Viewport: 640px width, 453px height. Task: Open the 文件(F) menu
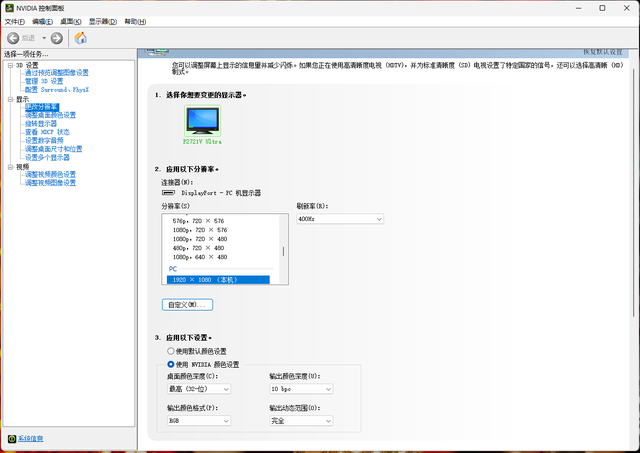click(15, 21)
